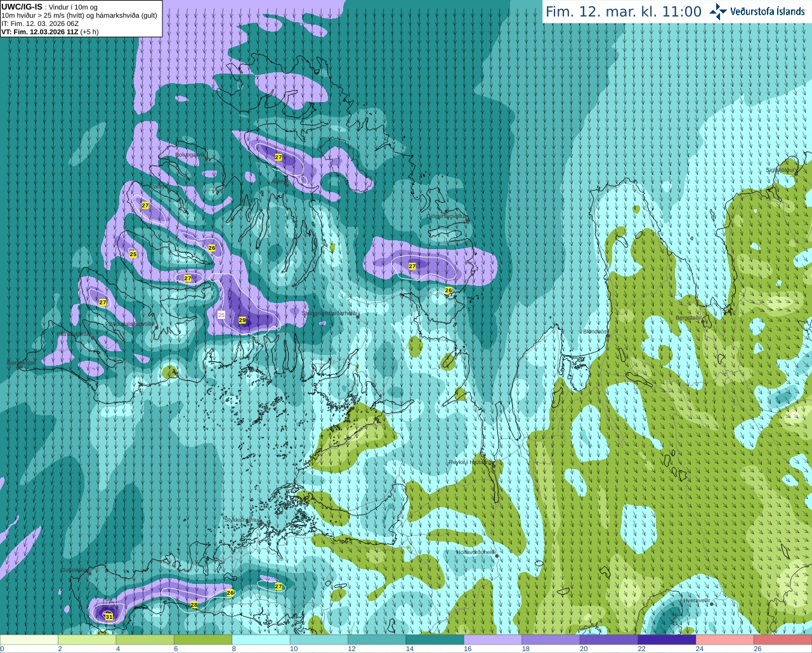Pick the 6–8 m/s olive green legend swatch

coord(203,640)
